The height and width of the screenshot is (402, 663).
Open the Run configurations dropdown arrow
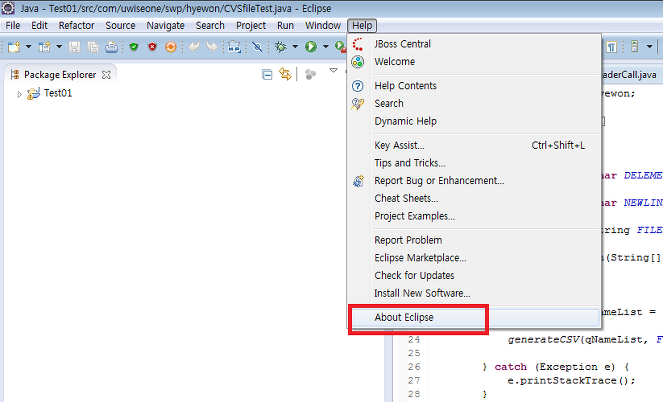326,46
